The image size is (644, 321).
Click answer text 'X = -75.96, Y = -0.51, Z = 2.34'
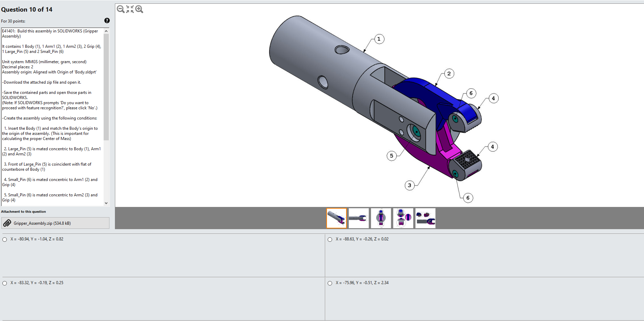coord(362,283)
